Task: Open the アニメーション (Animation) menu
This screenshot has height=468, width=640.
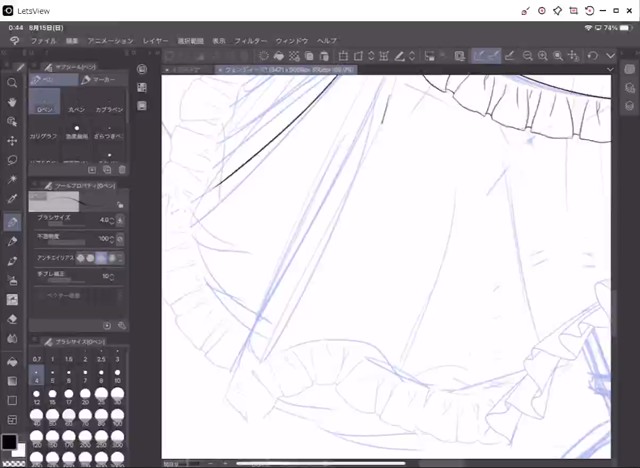Action: 111,41
